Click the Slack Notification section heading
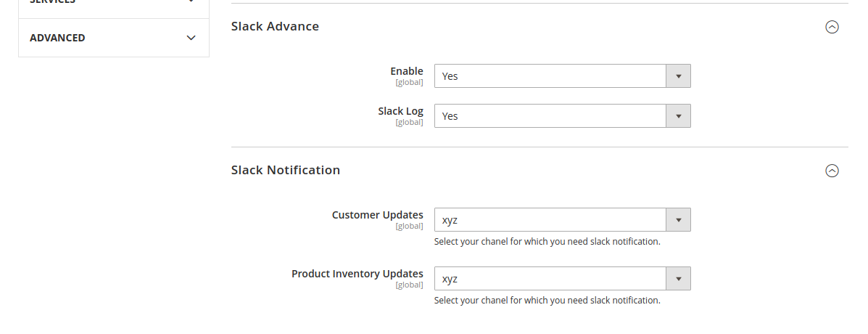Screen dimensions: 868x334 tap(286, 170)
